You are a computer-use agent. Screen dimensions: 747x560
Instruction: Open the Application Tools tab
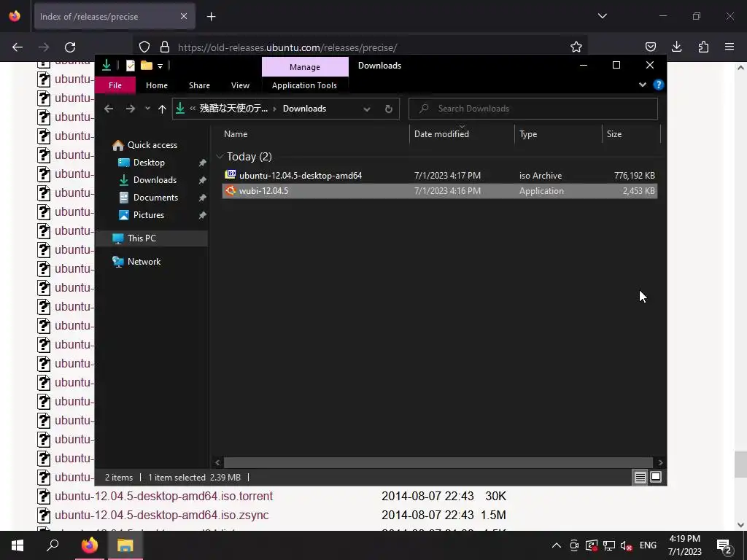coord(304,85)
